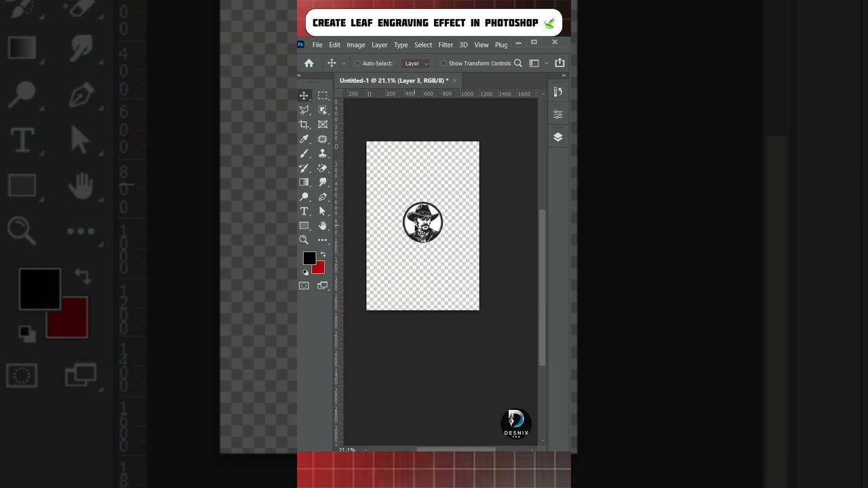Open the 3D menu
Screen dimensions: 868x488
464,45
